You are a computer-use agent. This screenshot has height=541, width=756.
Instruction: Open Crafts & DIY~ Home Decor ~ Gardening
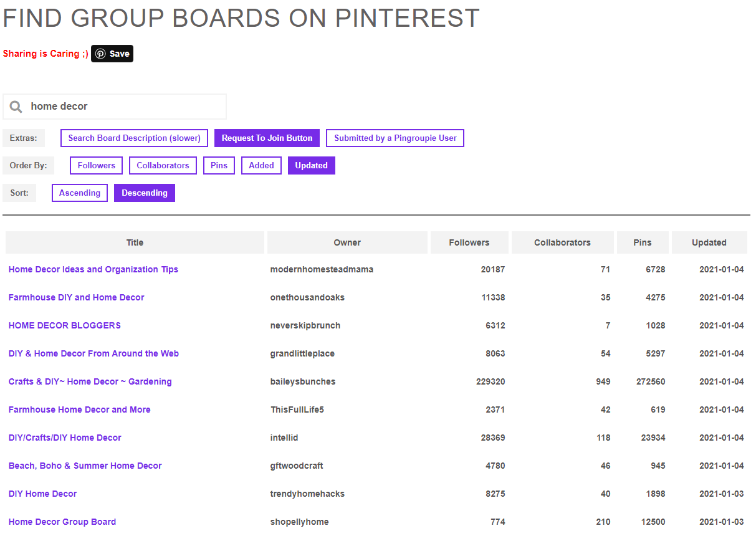(90, 382)
